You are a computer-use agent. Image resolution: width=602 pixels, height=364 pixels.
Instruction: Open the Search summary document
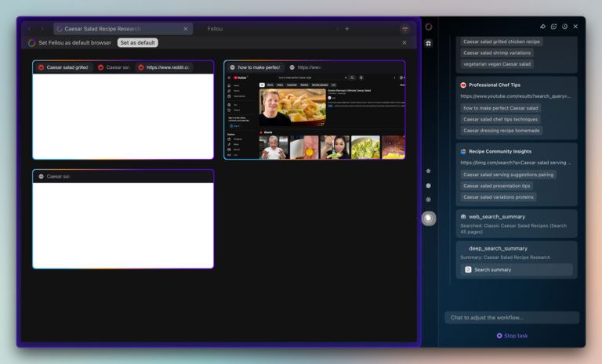(517, 269)
